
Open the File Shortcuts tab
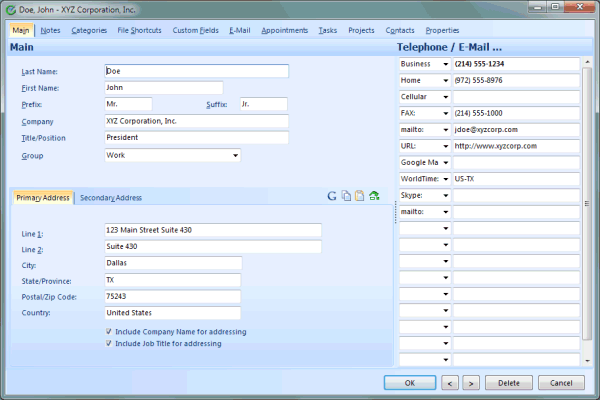pos(139,30)
